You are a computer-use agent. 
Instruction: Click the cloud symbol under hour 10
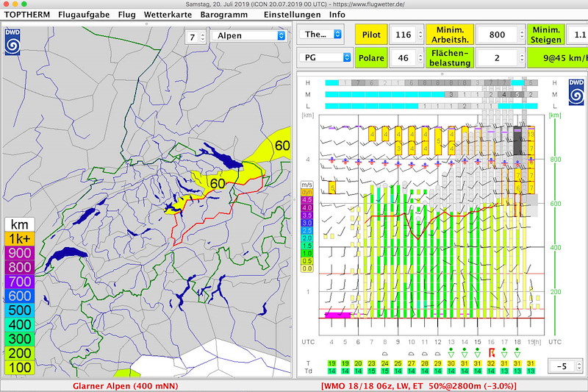411,353
